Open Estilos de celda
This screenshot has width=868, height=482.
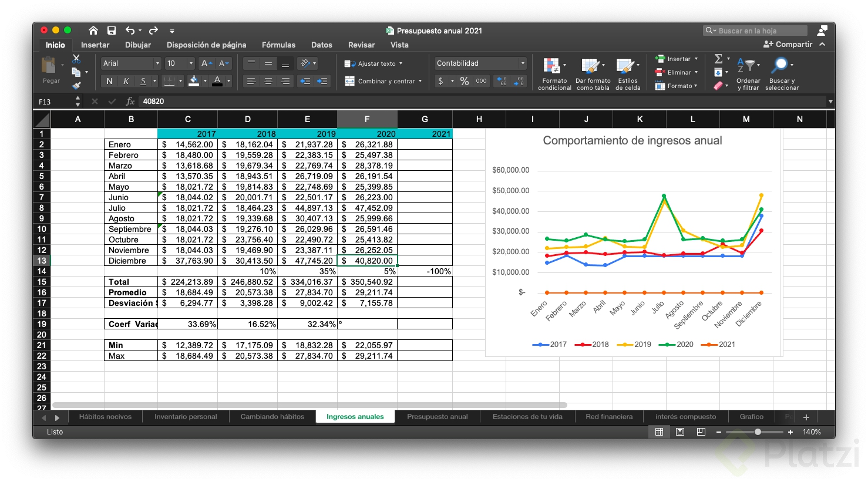tap(628, 74)
